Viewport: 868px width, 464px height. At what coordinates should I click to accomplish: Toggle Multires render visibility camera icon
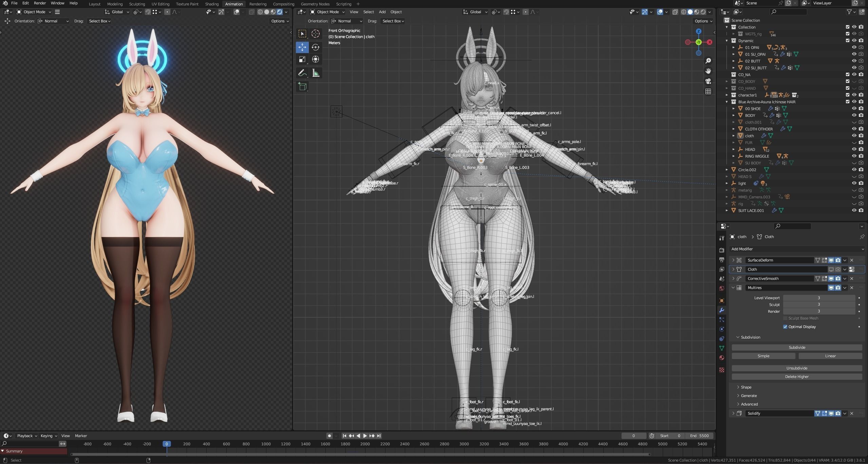838,288
